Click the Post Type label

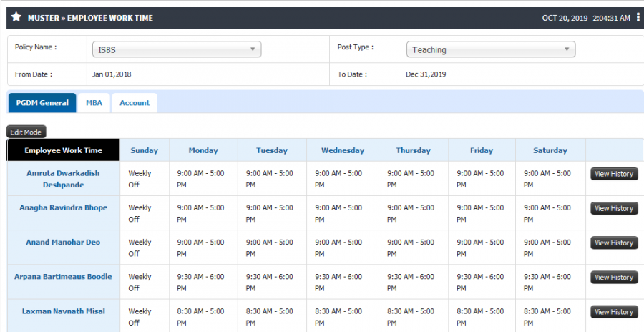point(355,47)
